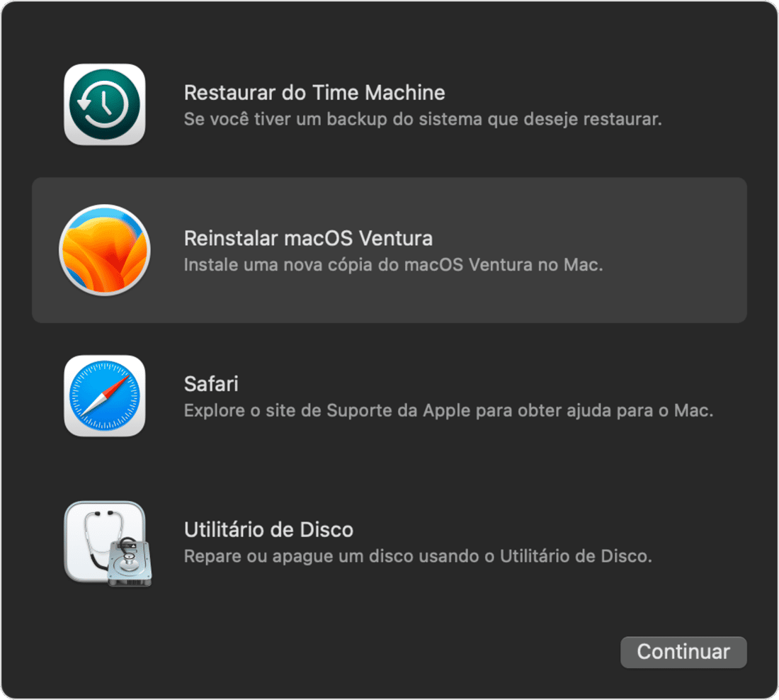Click the highlighted Reinstalar row background

[x=389, y=250]
